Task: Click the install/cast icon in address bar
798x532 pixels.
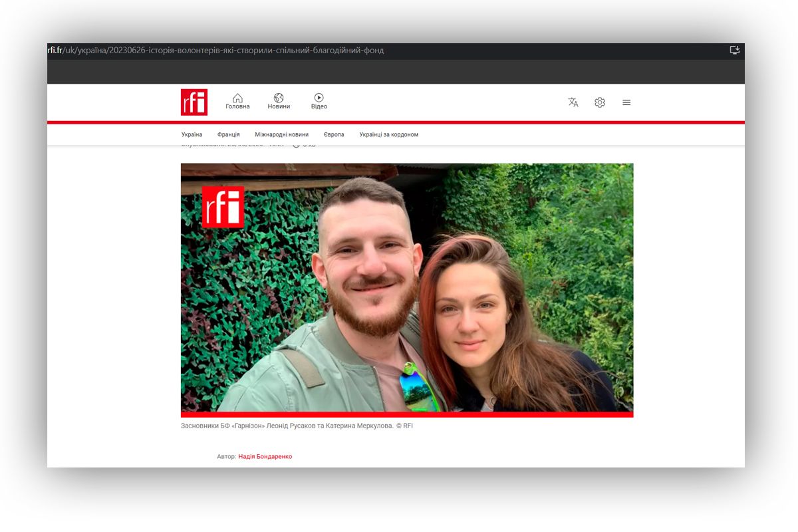Action: click(x=734, y=50)
